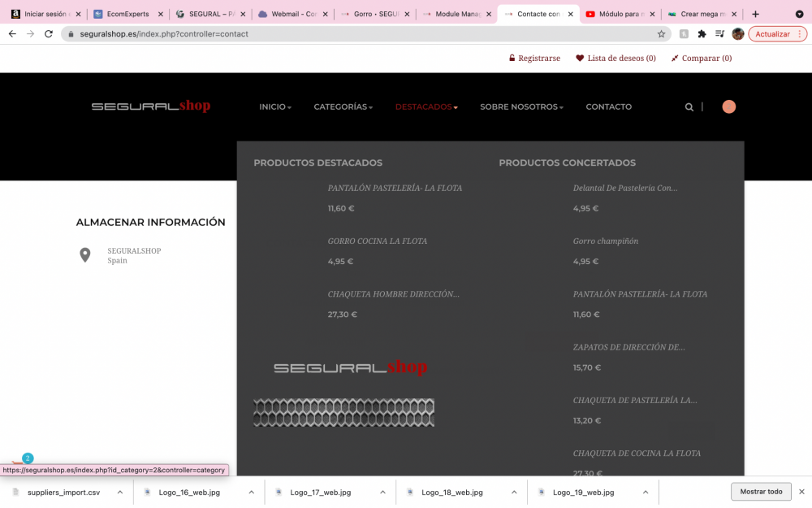Click the Comparar icon
812x508 pixels.
[674, 58]
